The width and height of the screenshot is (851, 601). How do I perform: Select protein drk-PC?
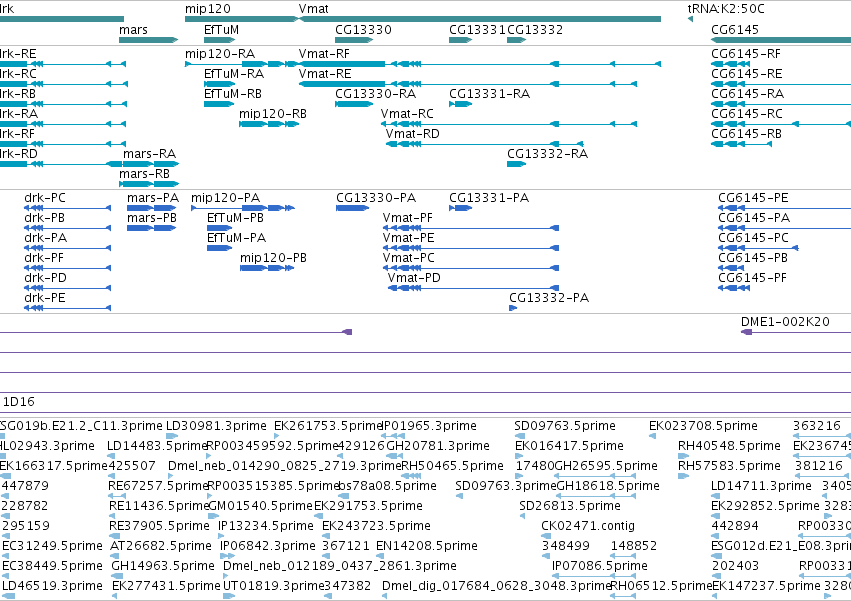[68, 208]
